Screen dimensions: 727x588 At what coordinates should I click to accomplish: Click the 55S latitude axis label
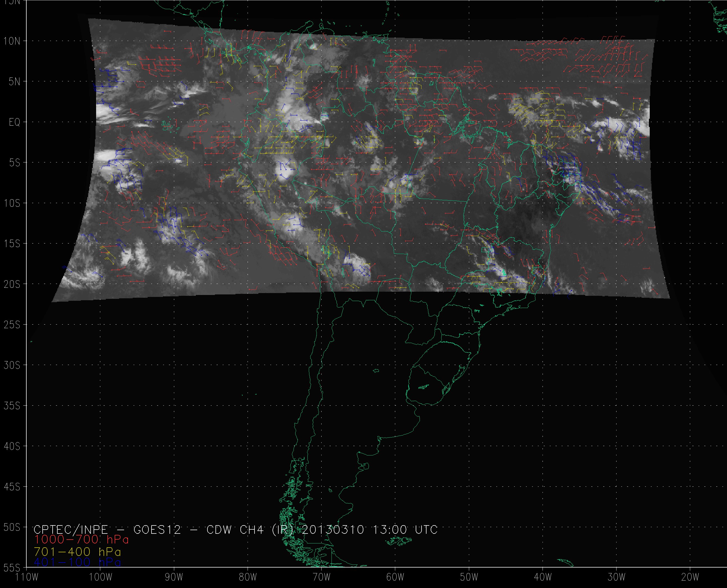pyautogui.click(x=12, y=568)
